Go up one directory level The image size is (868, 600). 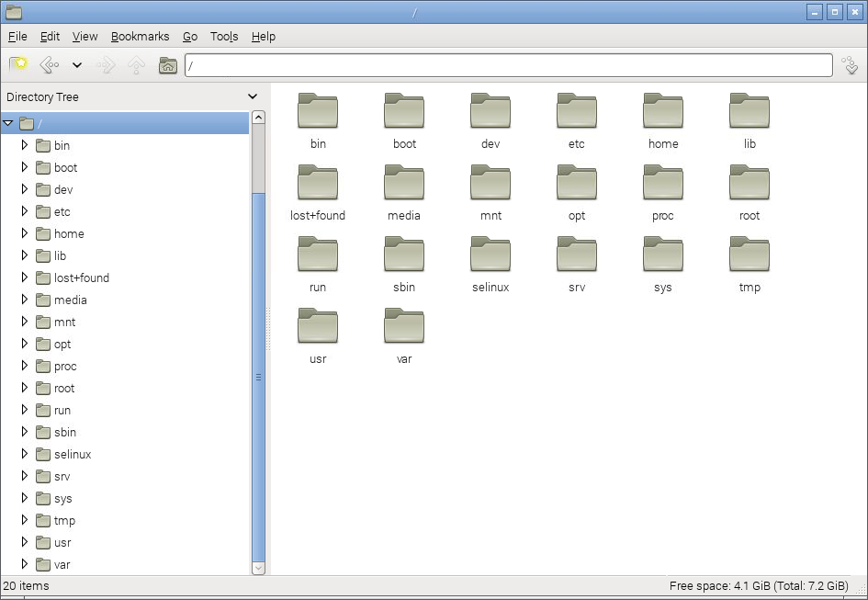click(136, 64)
